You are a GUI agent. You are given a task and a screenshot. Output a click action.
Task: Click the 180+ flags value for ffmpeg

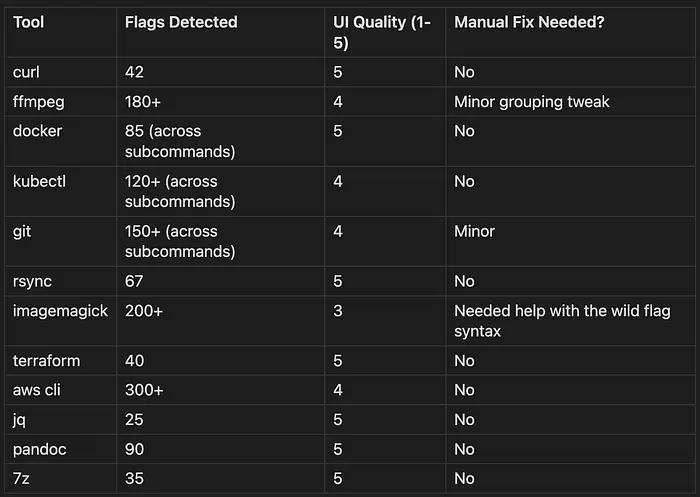[x=145, y=102]
